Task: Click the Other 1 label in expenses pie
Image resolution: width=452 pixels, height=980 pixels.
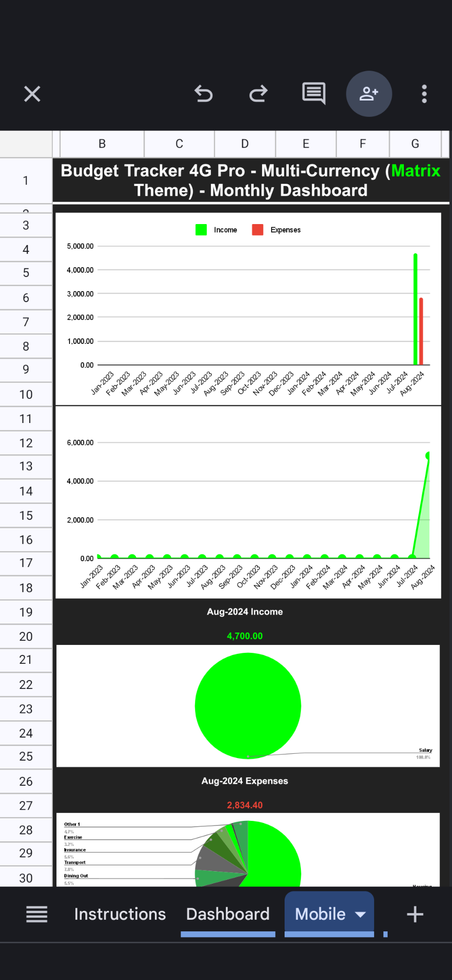Action: 72,824
